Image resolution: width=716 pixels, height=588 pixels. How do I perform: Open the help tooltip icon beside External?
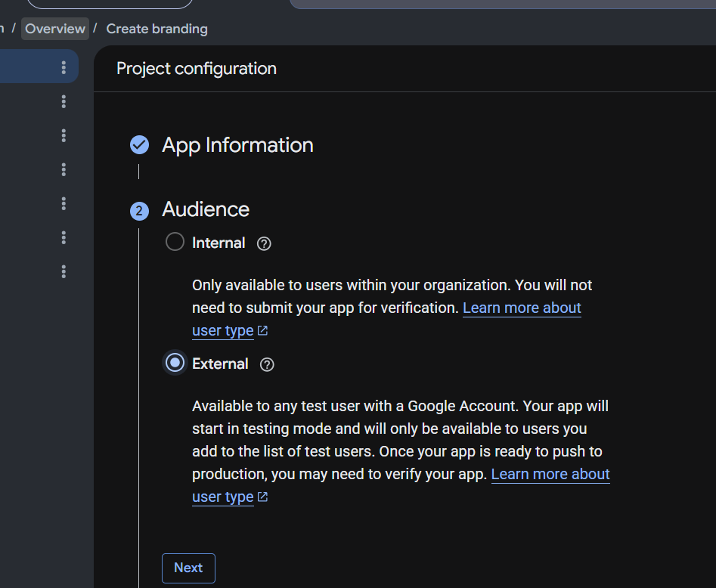pos(267,365)
